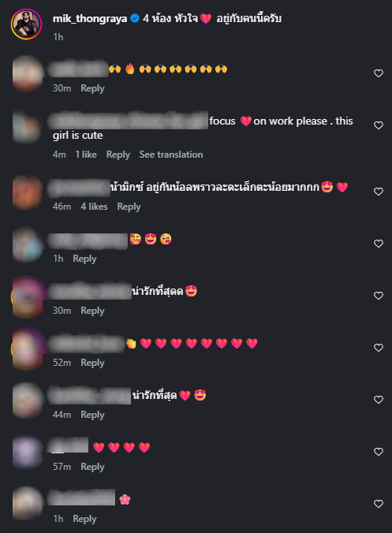The image size is (392, 533).
Task: View the '4 likes' count list
Action: point(94,207)
